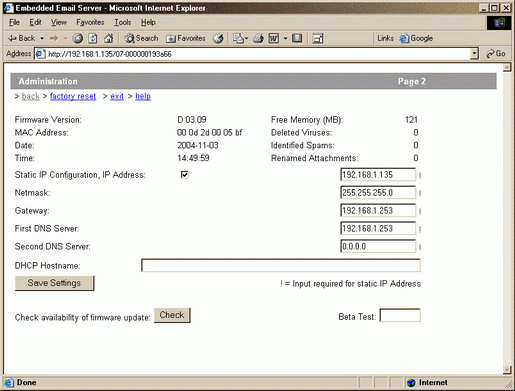The width and height of the screenshot is (515, 391).
Task: Click the scrollbar down arrow
Action: tap(507, 370)
